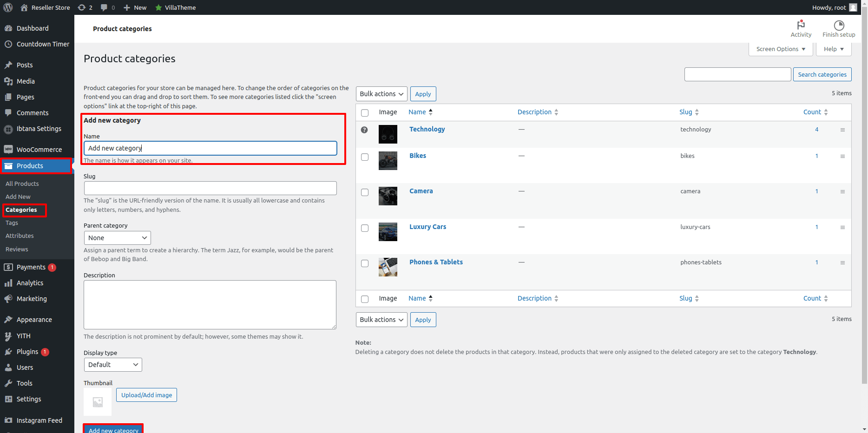Click the drag handle on Bikes row
Image resolution: width=868 pixels, height=433 pixels.
[842, 157]
